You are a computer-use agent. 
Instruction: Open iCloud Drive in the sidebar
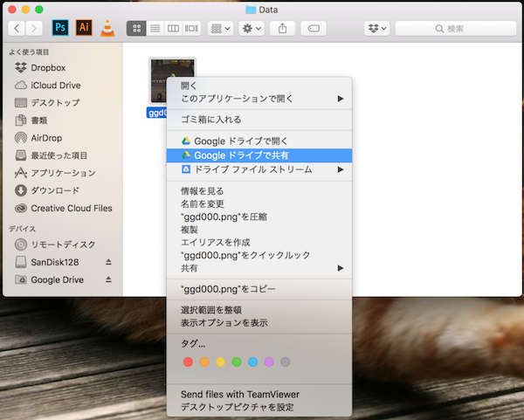coord(47,86)
